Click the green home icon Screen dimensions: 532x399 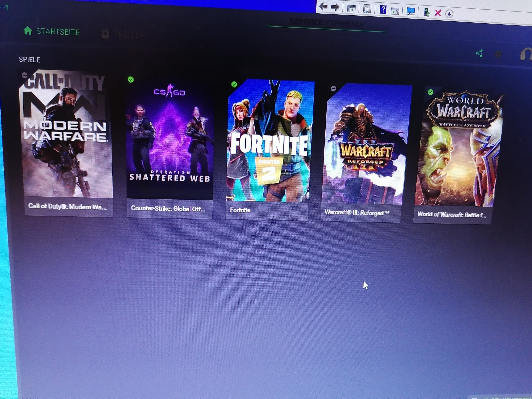tap(28, 31)
